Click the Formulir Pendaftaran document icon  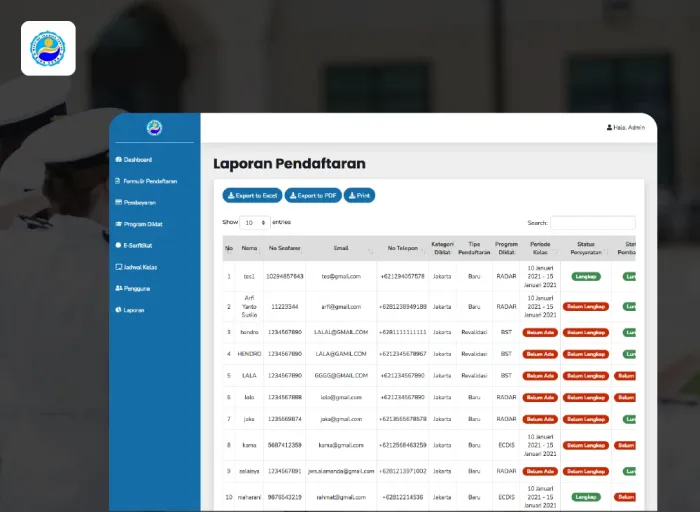point(118,181)
